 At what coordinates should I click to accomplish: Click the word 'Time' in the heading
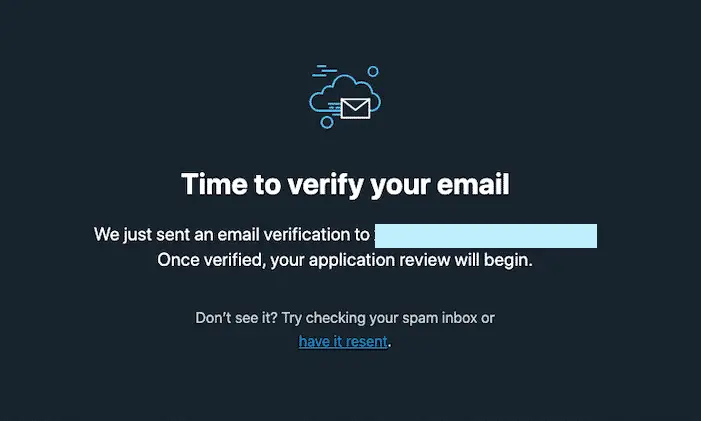tap(214, 184)
